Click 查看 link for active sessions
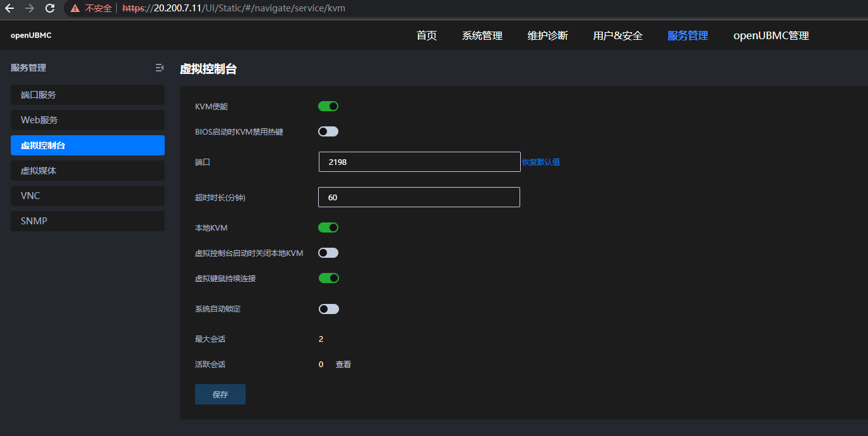This screenshot has height=436, width=868. (343, 365)
